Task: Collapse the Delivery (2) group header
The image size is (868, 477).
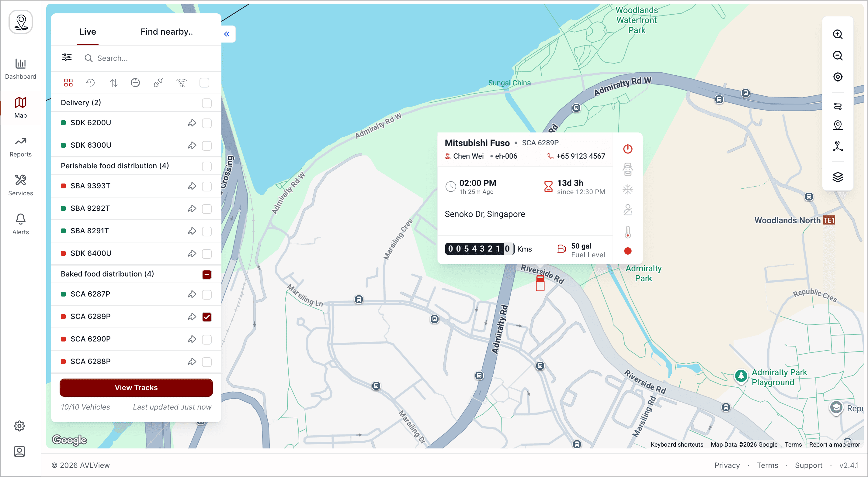Action: 81,102
